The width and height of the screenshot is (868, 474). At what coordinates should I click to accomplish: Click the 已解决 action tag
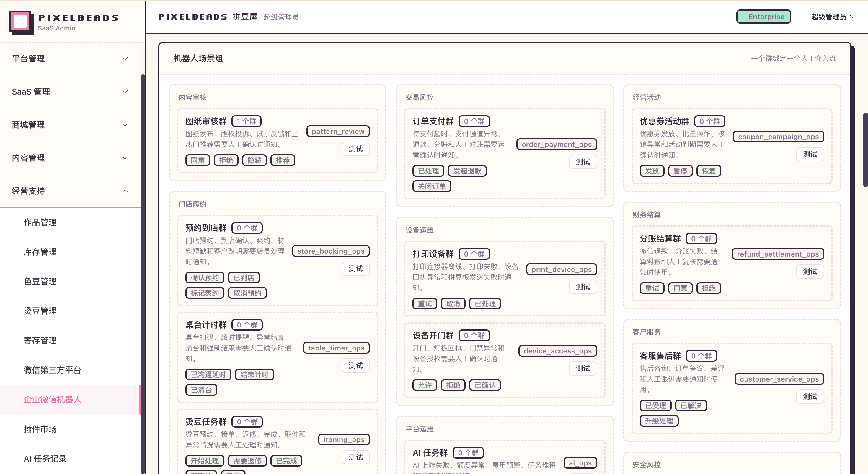(691, 405)
